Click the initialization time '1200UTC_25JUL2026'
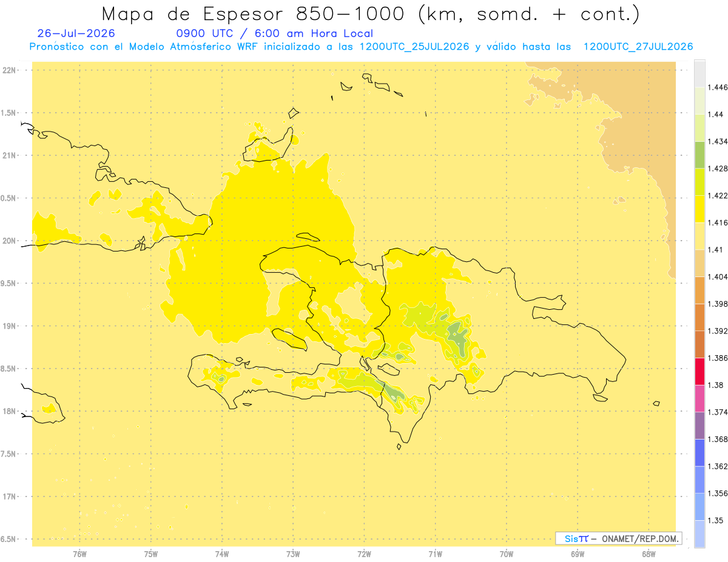 point(414,47)
